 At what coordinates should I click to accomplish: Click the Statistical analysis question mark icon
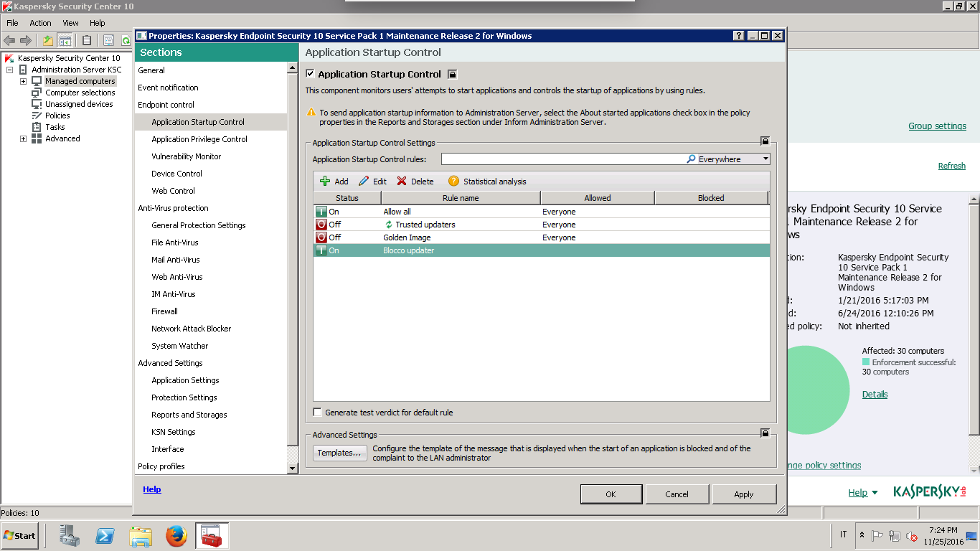[453, 182]
